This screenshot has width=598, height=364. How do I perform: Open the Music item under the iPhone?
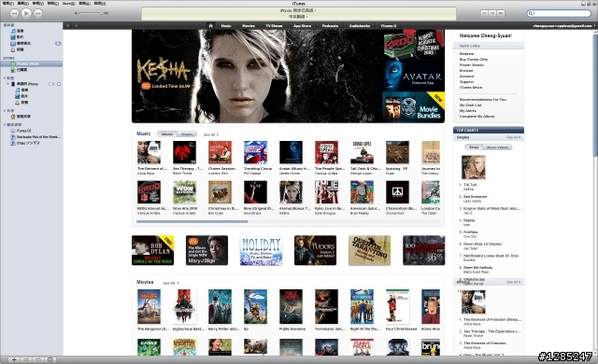[x=21, y=91]
